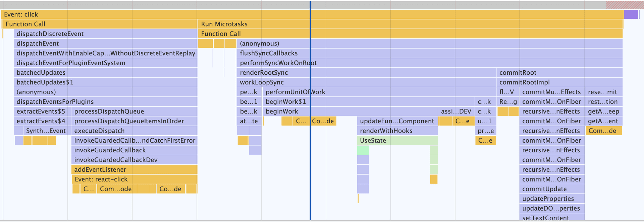This screenshot has height=222, width=644.
Task: Click the invokeGuardedCallbackDev frame
Action: [x=134, y=160]
